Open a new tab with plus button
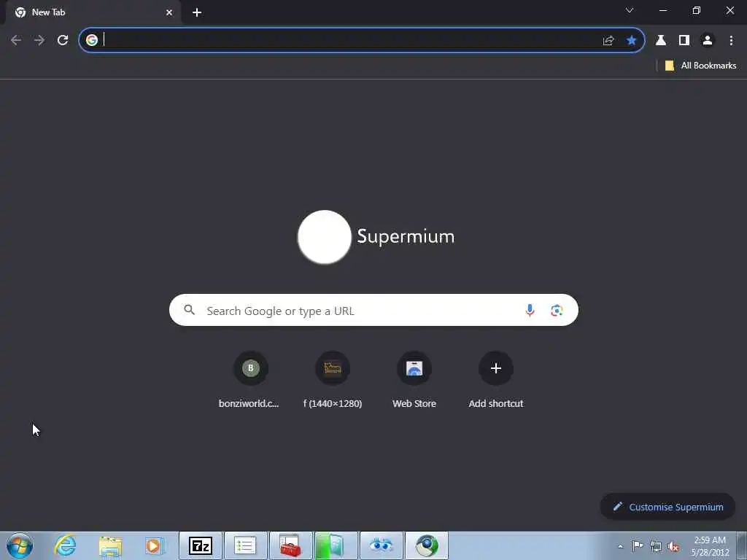 pos(197,12)
